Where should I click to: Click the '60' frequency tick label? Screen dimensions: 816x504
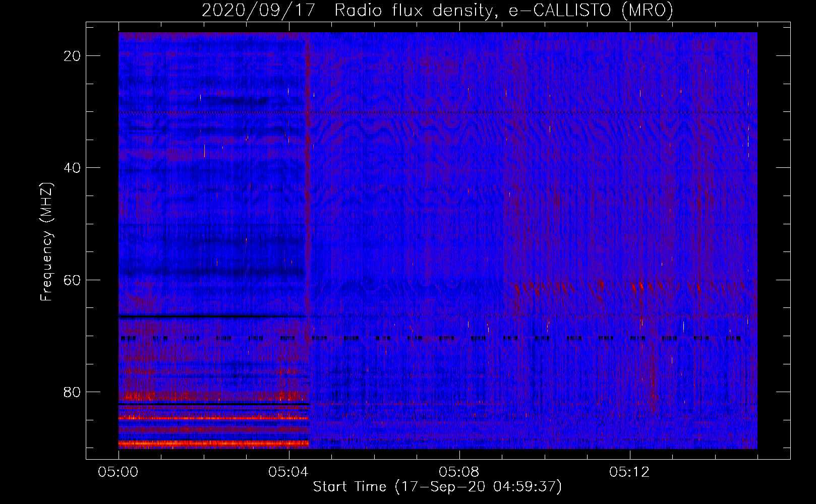73,280
